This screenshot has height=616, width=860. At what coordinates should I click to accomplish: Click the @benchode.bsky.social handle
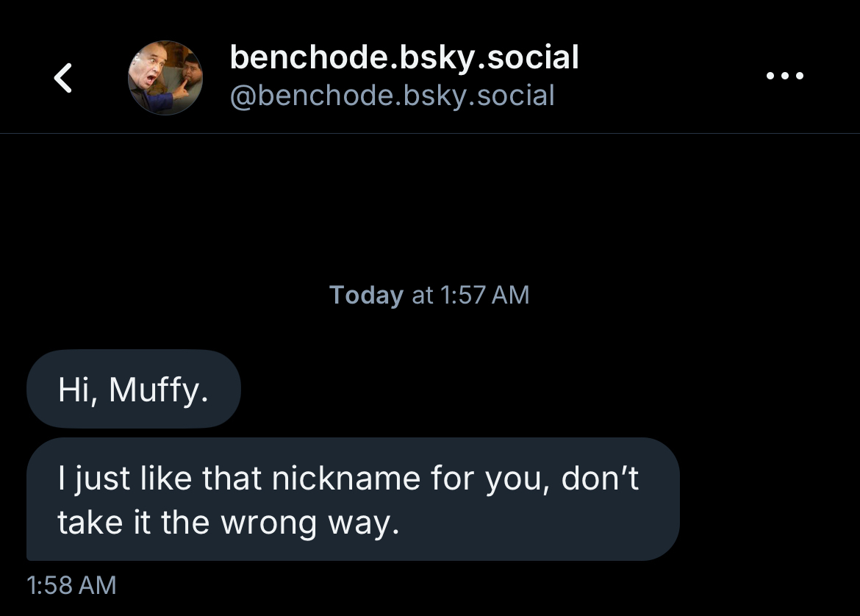392,96
